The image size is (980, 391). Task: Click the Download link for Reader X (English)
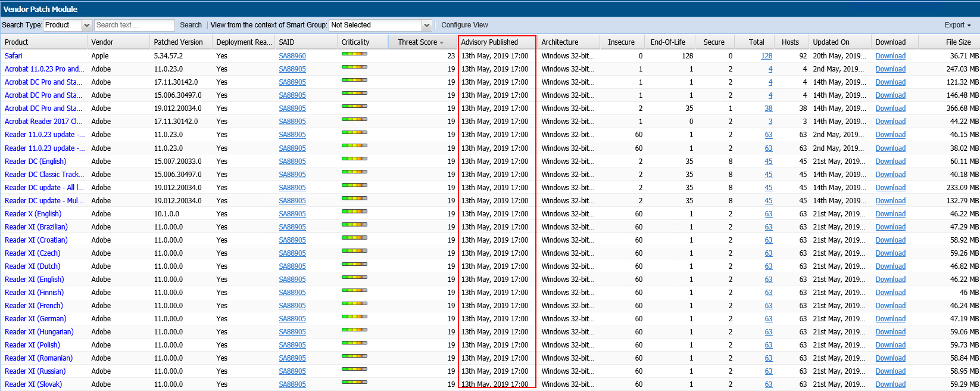click(890, 214)
